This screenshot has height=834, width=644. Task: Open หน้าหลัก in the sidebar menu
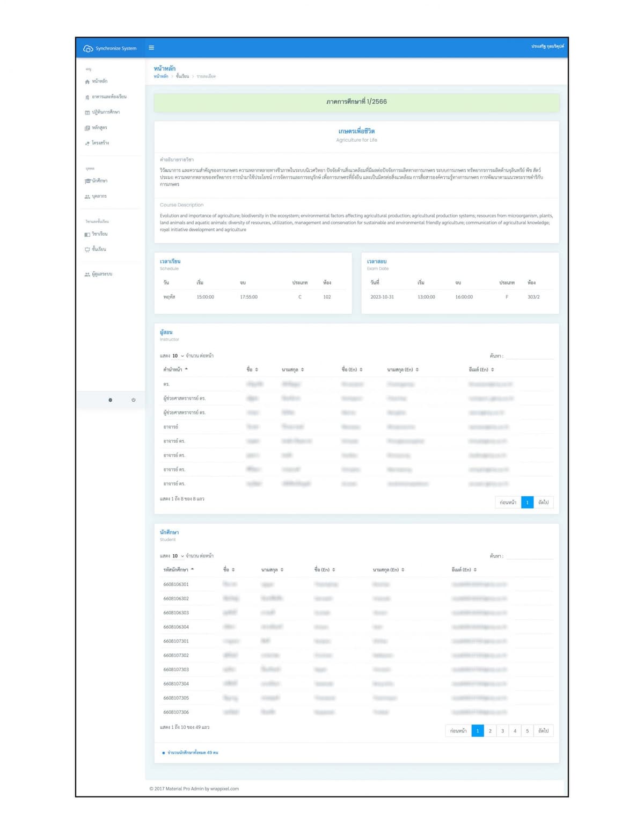(100, 82)
